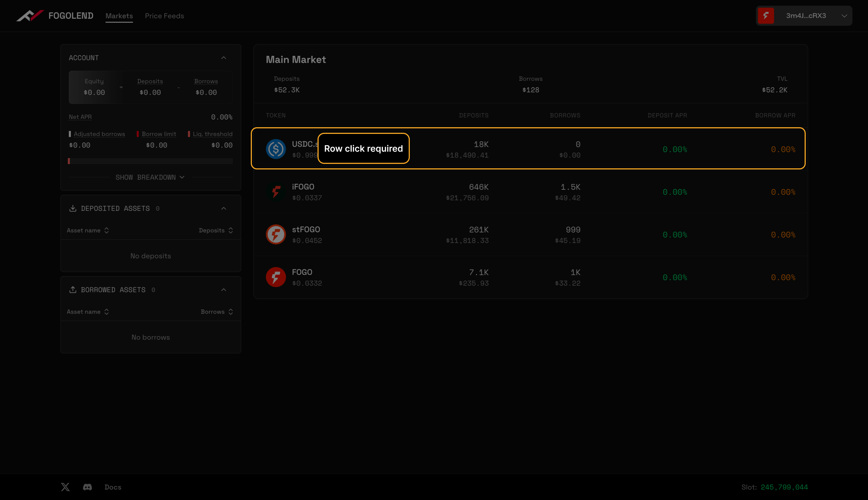Switch to the Price Feeds tab

[164, 16]
